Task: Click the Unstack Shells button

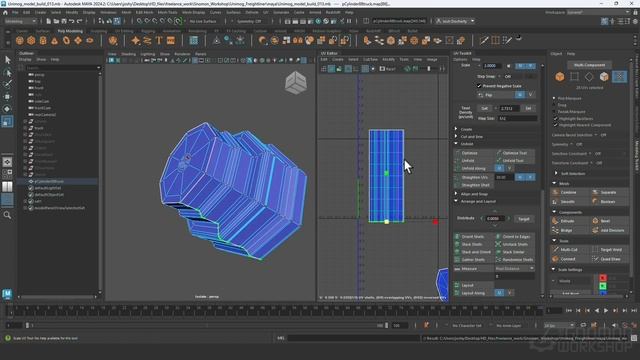Action: (514, 244)
